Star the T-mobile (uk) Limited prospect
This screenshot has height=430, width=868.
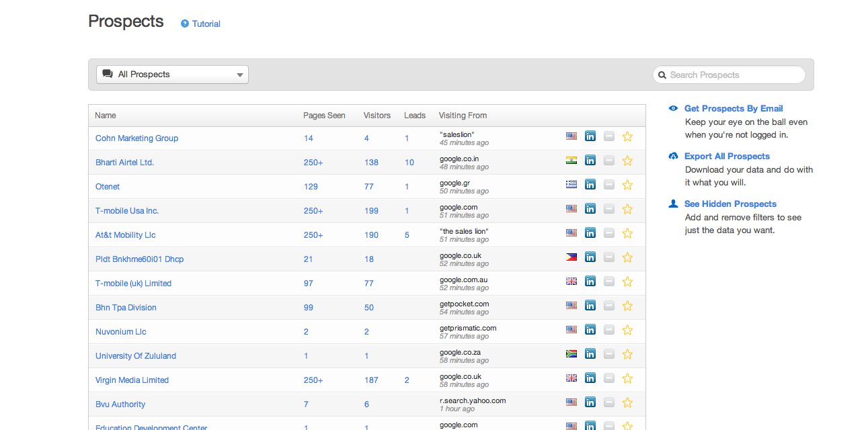627,282
